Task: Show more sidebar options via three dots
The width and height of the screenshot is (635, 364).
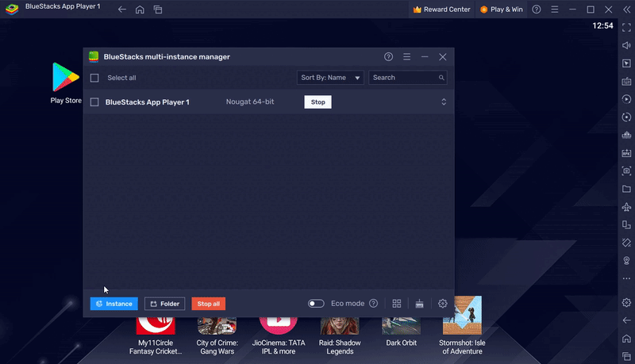Action: (626, 278)
